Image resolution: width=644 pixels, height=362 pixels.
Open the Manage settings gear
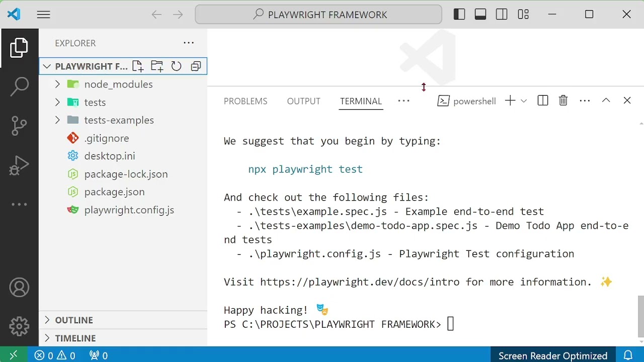point(19,326)
